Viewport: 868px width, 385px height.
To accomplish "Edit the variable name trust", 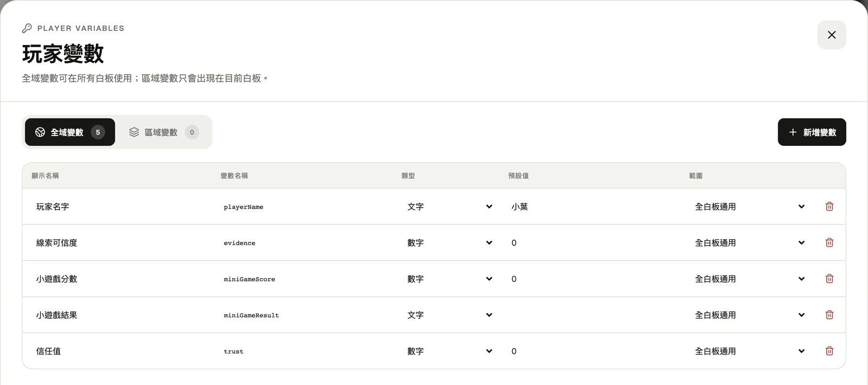I will point(307,351).
